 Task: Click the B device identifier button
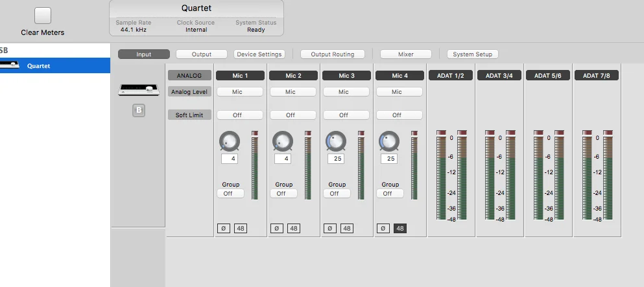coord(139,110)
